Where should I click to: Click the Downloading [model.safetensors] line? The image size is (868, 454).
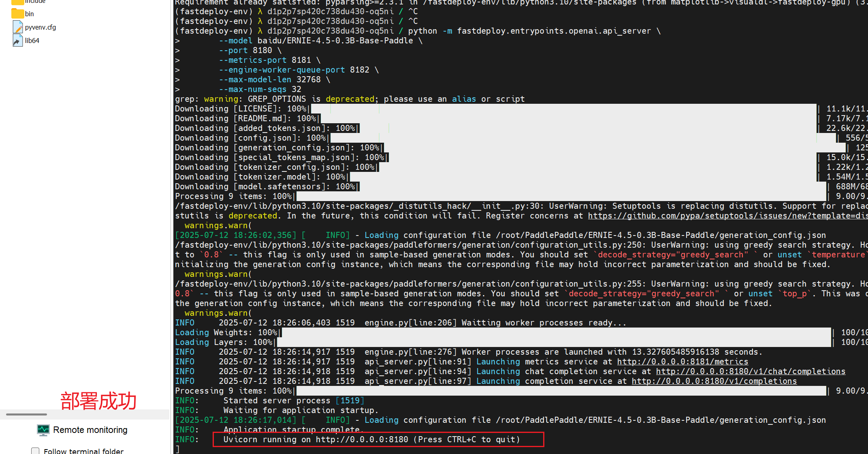tap(521, 187)
